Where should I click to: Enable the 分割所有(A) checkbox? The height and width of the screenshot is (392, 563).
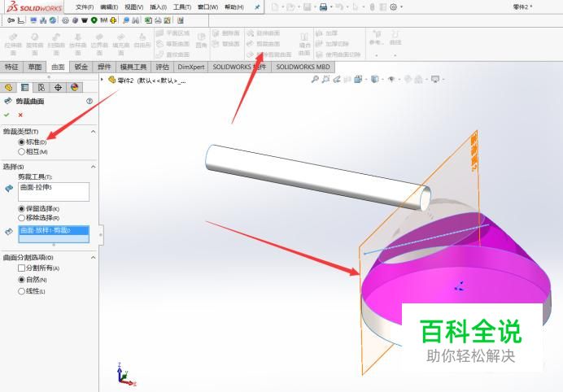pyautogui.click(x=21, y=268)
